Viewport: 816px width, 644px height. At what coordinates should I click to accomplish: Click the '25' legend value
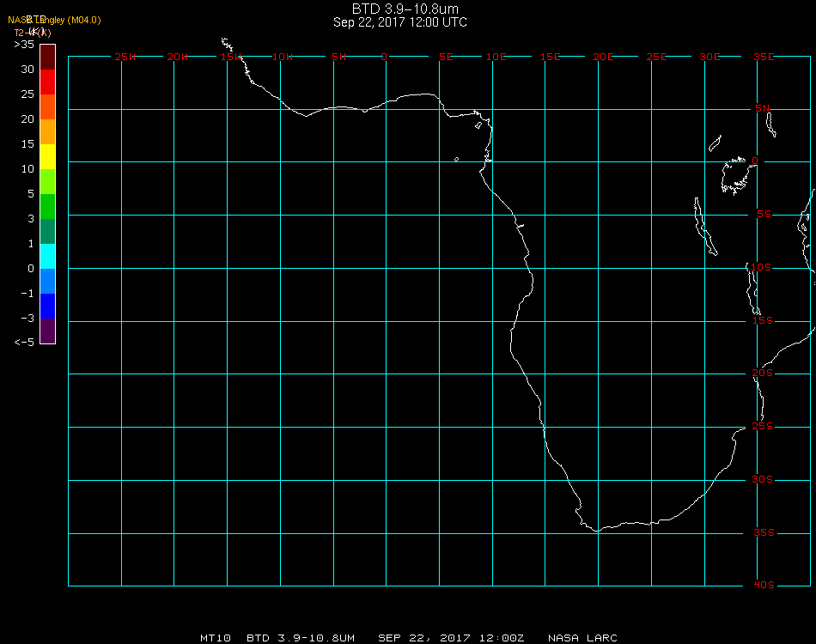pos(27,94)
